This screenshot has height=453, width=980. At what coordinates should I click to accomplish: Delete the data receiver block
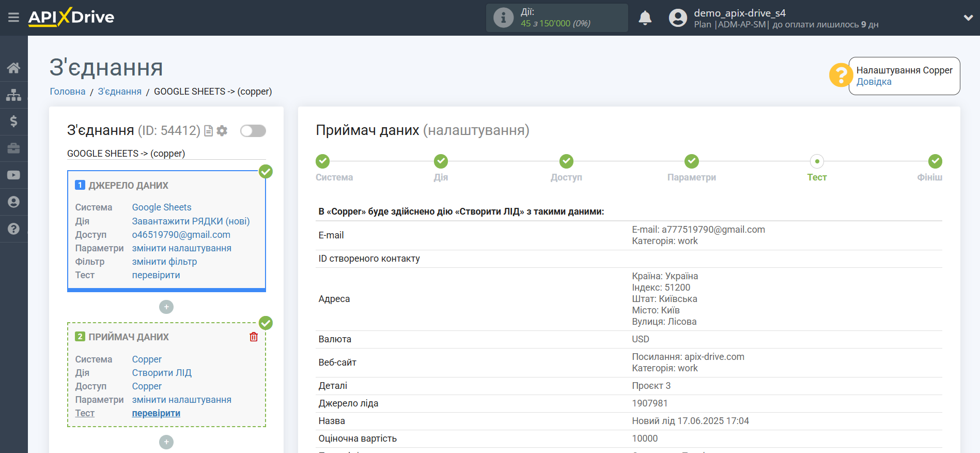(x=254, y=337)
